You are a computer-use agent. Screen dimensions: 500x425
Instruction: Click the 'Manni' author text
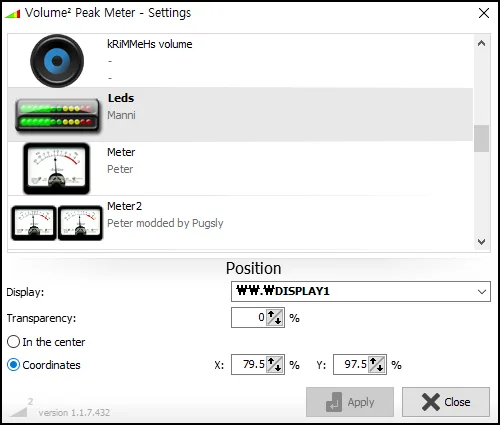click(121, 115)
